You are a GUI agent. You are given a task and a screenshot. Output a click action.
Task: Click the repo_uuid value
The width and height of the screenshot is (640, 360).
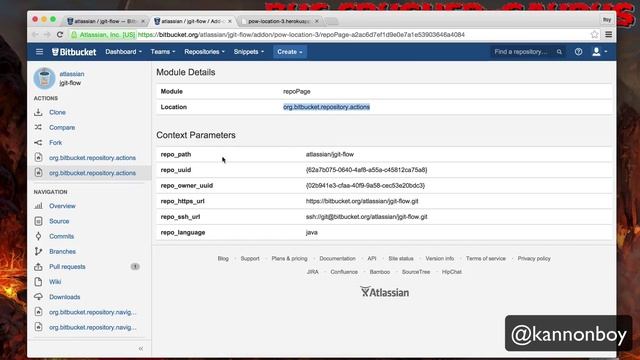[x=367, y=170]
